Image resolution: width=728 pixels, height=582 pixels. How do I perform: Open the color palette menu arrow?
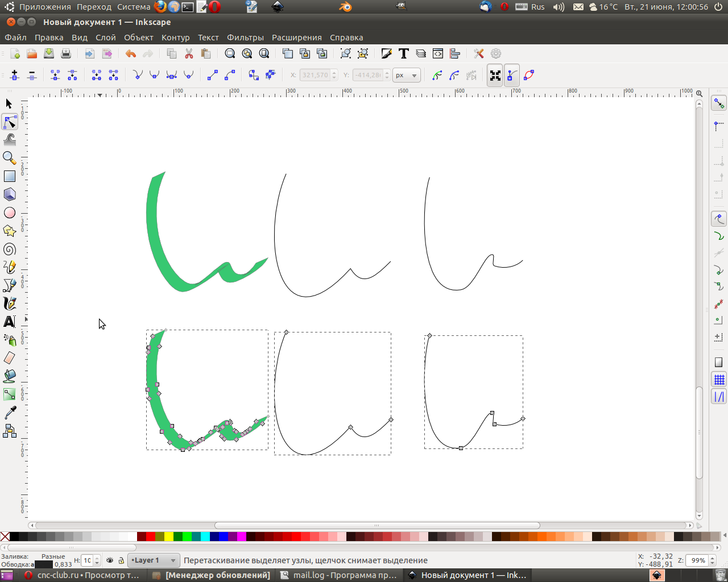tap(725, 536)
